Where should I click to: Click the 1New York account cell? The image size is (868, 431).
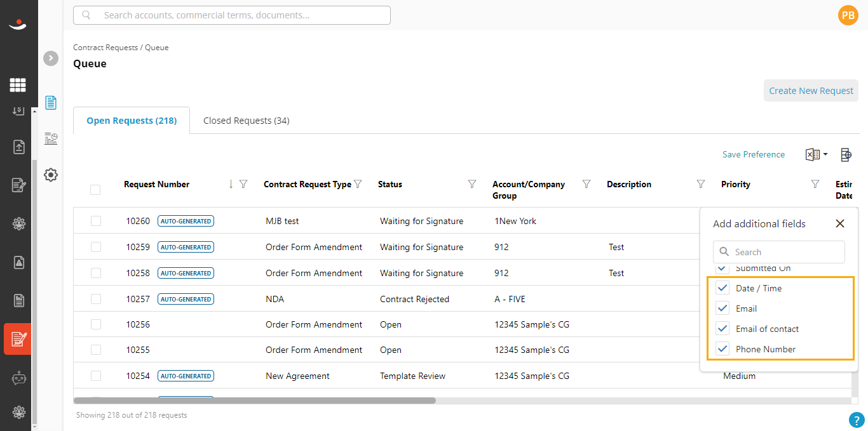click(515, 221)
